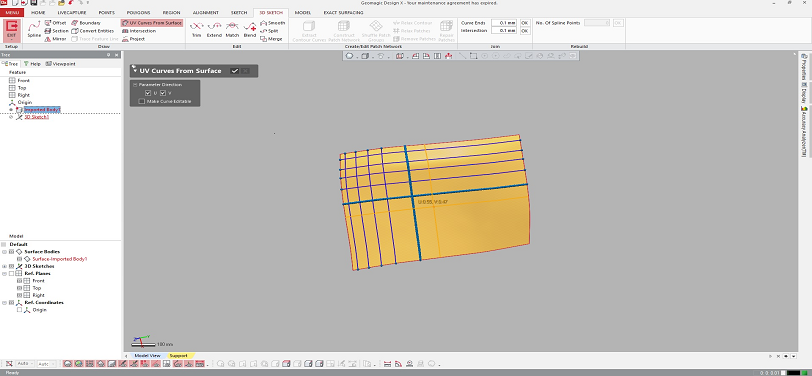
Task: Toggle visibility of Surface-Imported Body1
Action: pos(20,259)
